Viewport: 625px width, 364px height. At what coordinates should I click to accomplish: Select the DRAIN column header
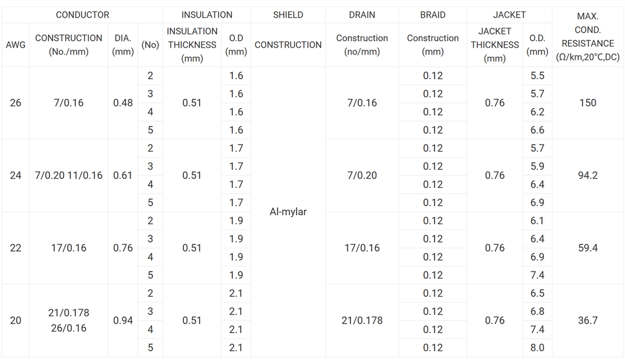point(362,15)
